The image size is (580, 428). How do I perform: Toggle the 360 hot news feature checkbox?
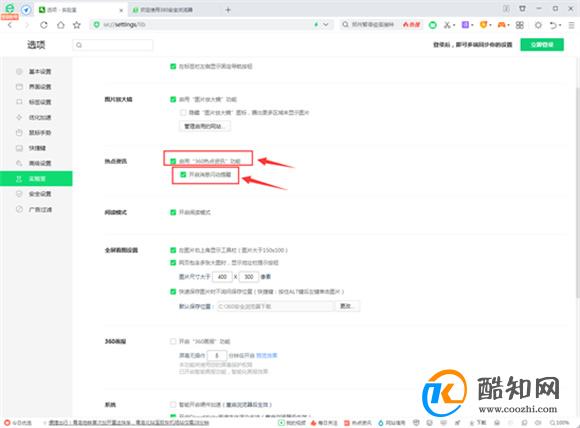[173, 161]
